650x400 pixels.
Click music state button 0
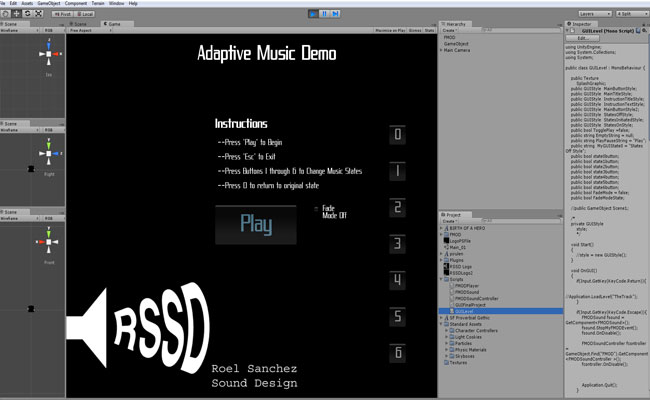tap(397, 134)
